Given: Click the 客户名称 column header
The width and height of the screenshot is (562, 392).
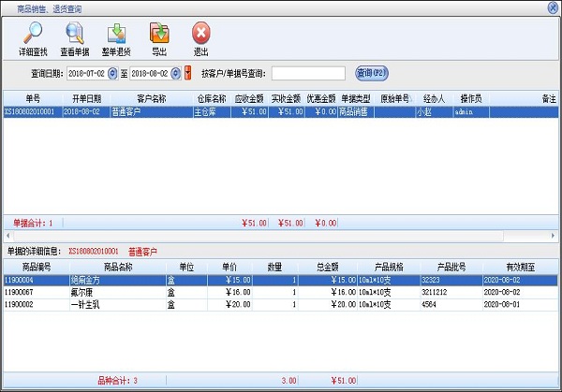Looking at the screenshot, I should click(x=151, y=98).
